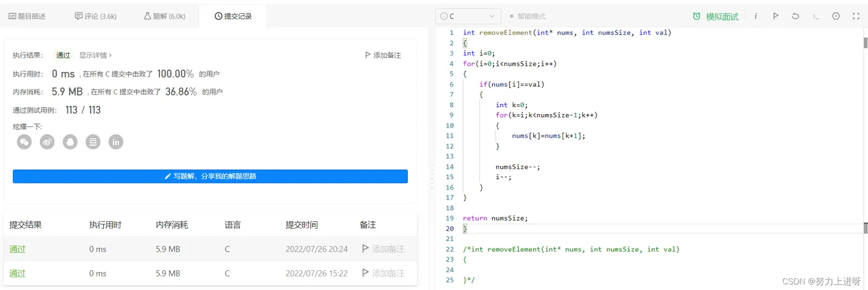Click the 113 / 113 test case count
The width and height of the screenshot is (868, 290).
(82, 110)
